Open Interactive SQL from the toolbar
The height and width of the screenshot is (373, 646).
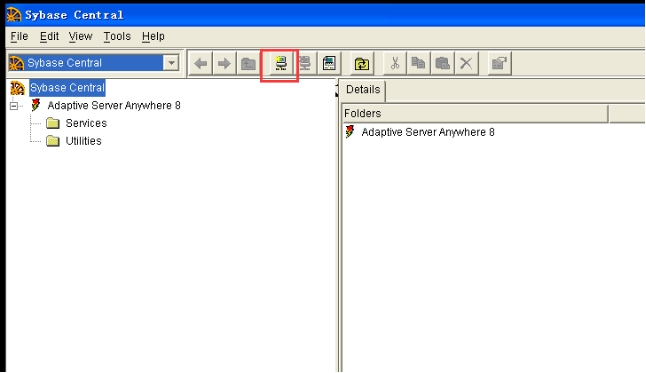329,63
